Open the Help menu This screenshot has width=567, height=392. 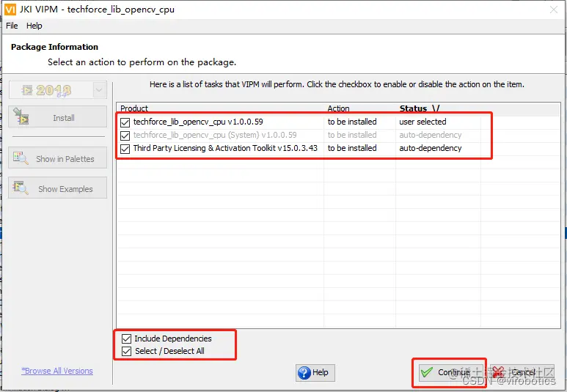tap(34, 26)
